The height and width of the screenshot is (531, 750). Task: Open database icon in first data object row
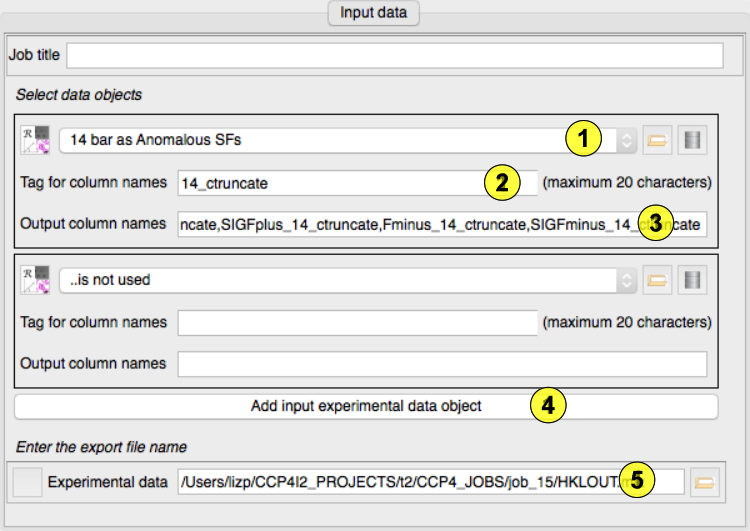point(690,140)
